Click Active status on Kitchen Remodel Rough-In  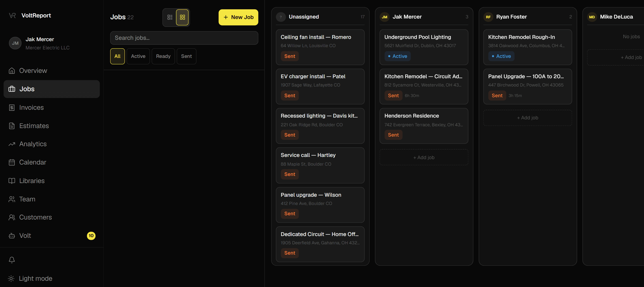point(501,56)
